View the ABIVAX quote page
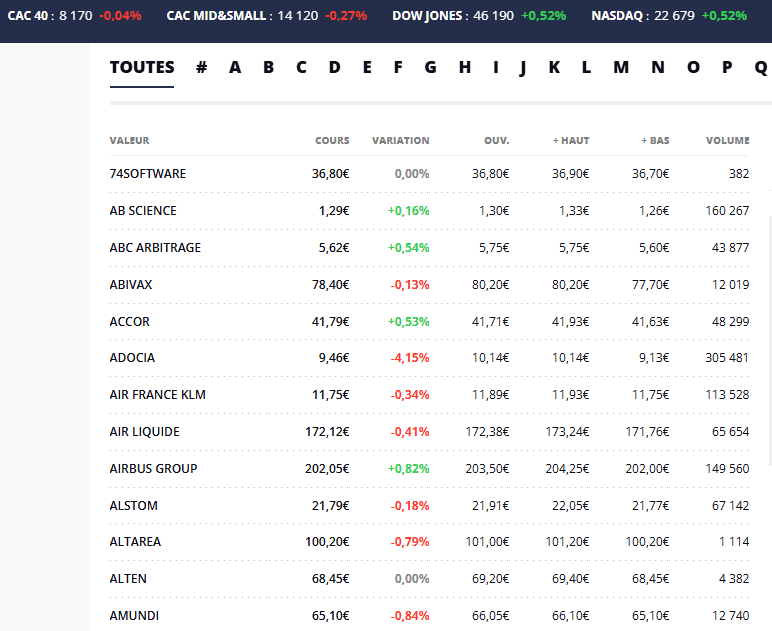 click(131, 285)
